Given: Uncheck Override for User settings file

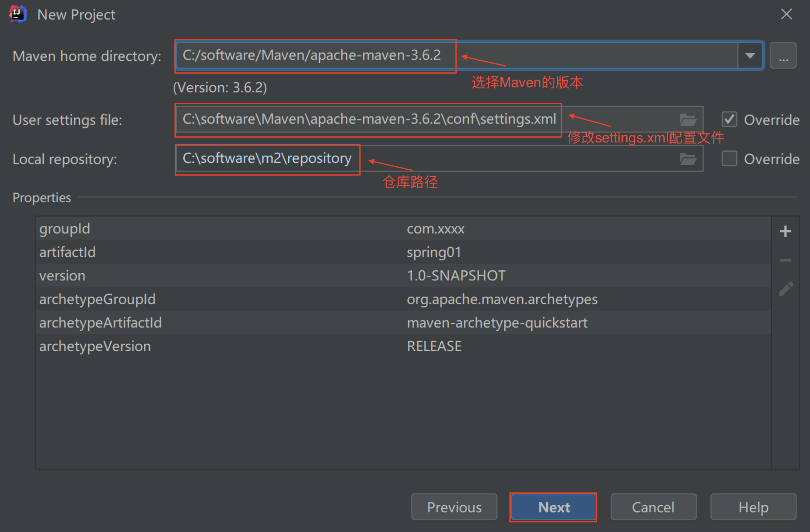Looking at the screenshot, I should coord(729,119).
